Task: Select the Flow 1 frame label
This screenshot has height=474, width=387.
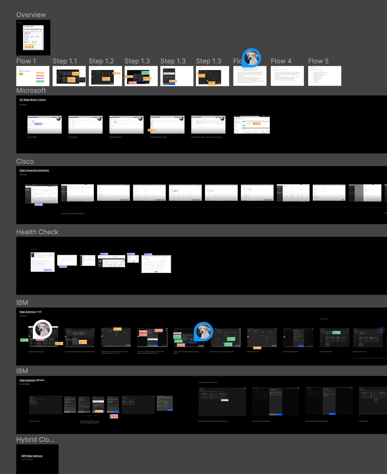Action: [x=26, y=61]
